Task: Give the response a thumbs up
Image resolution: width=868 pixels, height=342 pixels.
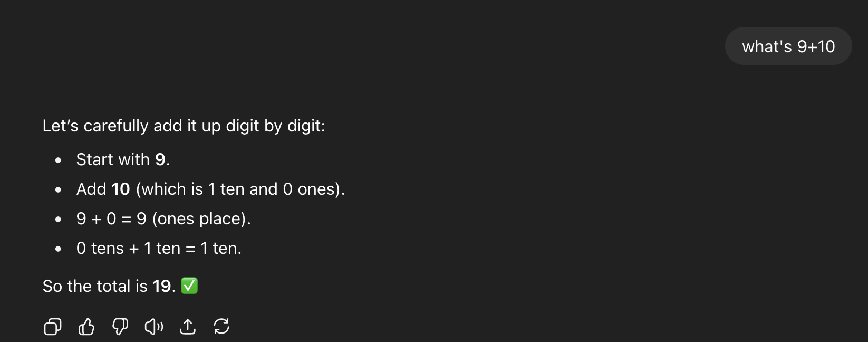Action: (x=86, y=327)
